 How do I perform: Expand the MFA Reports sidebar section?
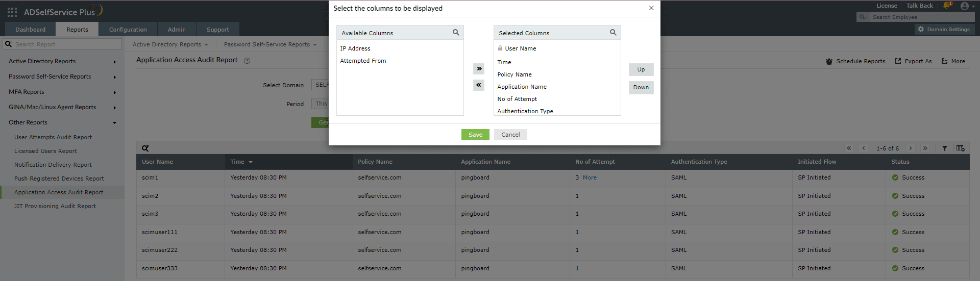click(x=27, y=92)
